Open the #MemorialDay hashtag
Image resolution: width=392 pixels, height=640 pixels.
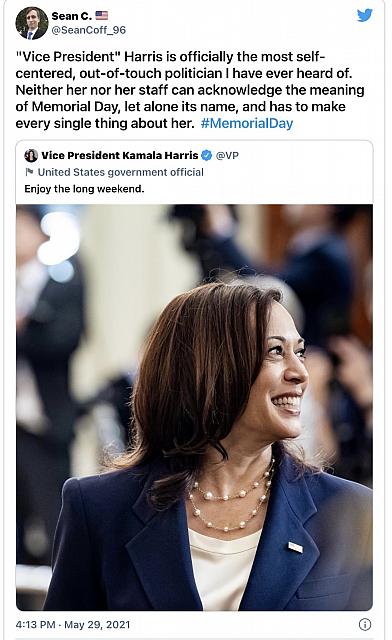pos(247,123)
